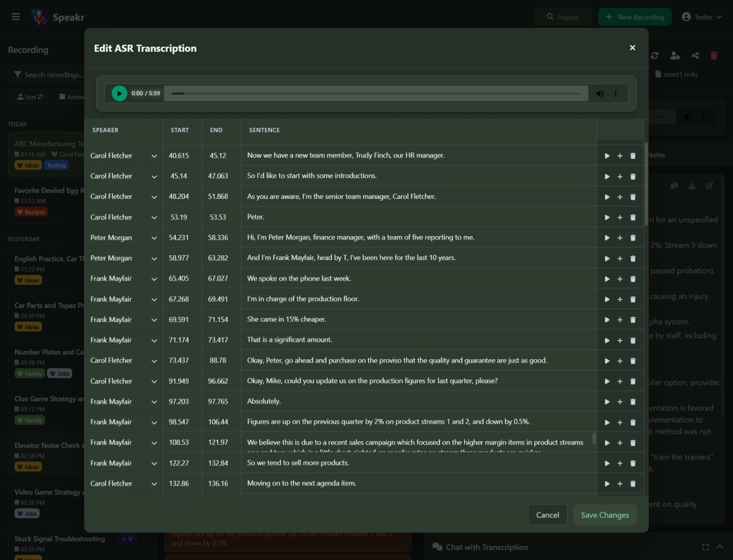Image resolution: width=733 pixels, height=560 pixels.
Task: Re-transcribe audio using the refresh icon
Action: coord(655,56)
